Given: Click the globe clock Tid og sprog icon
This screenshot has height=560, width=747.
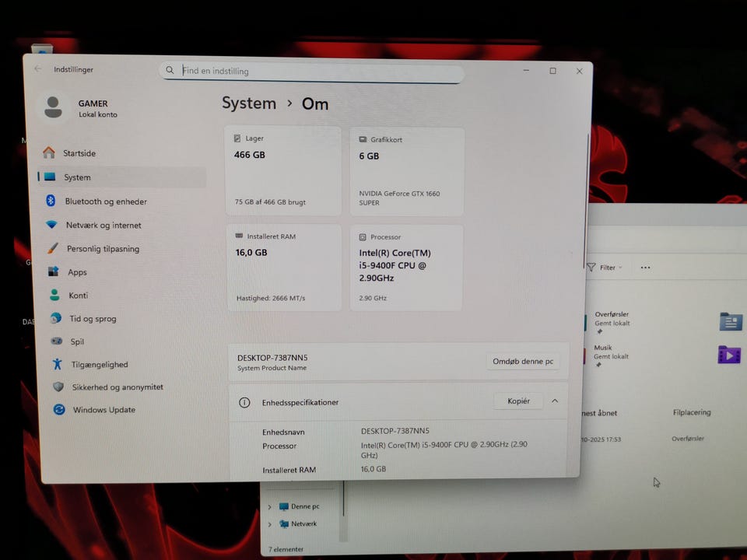Looking at the screenshot, I should point(56,318).
